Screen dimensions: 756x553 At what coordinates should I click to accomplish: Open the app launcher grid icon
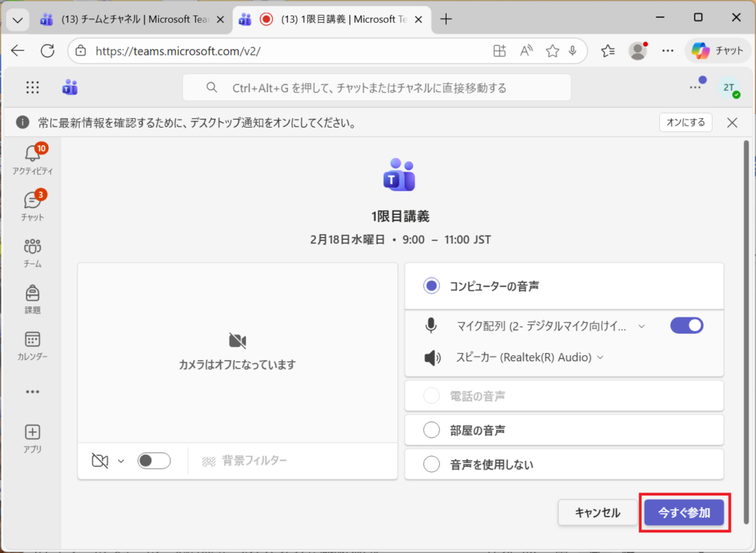32,88
